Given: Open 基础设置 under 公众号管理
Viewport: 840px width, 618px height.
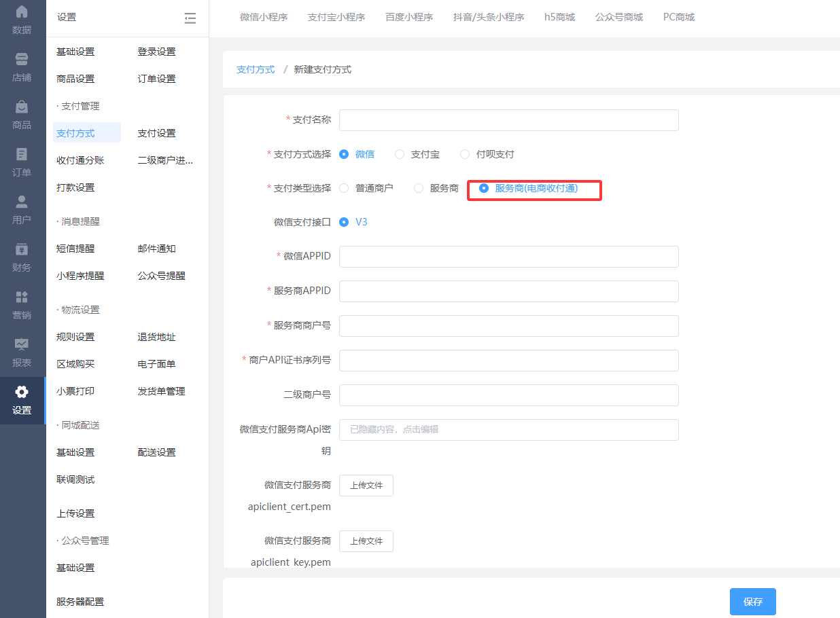Looking at the screenshot, I should click(x=75, y=568).
